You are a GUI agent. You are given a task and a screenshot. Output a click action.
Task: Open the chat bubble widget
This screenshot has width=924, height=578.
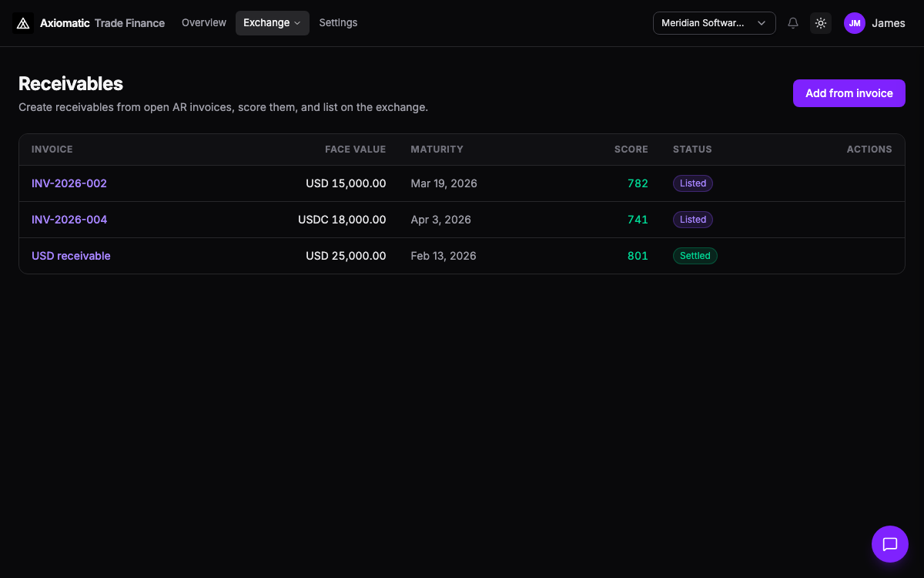[x=890, y=544]
